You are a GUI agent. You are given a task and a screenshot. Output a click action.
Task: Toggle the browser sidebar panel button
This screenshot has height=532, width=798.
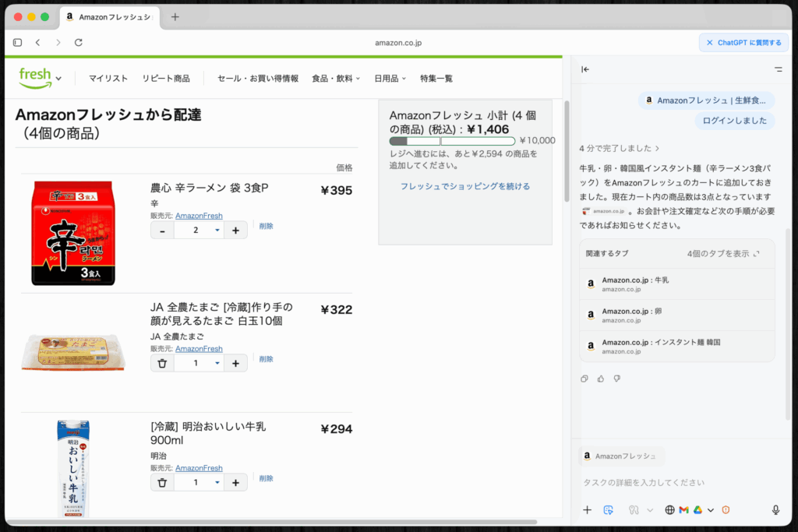point(17,42)
